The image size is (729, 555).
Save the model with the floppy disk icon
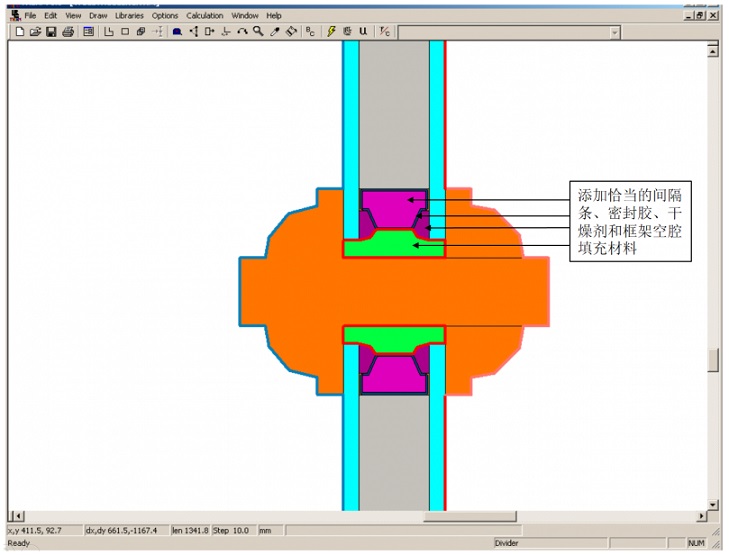tap(51, 32)
